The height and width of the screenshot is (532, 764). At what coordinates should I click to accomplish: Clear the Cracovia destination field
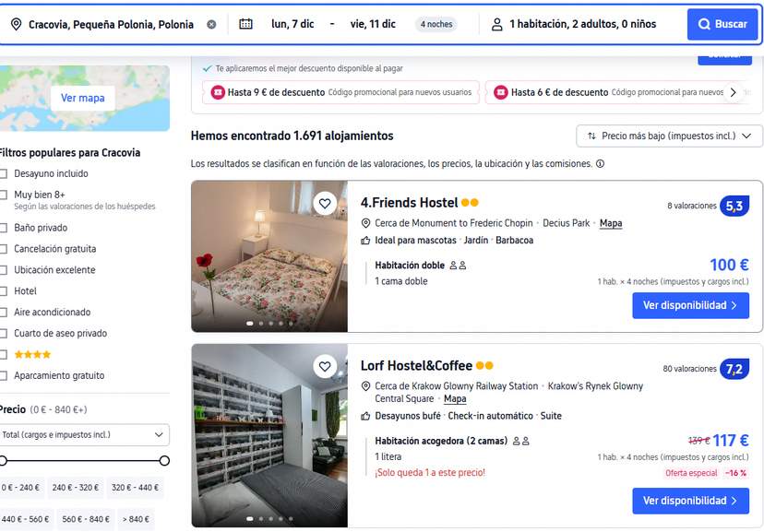tap(211, 24)
